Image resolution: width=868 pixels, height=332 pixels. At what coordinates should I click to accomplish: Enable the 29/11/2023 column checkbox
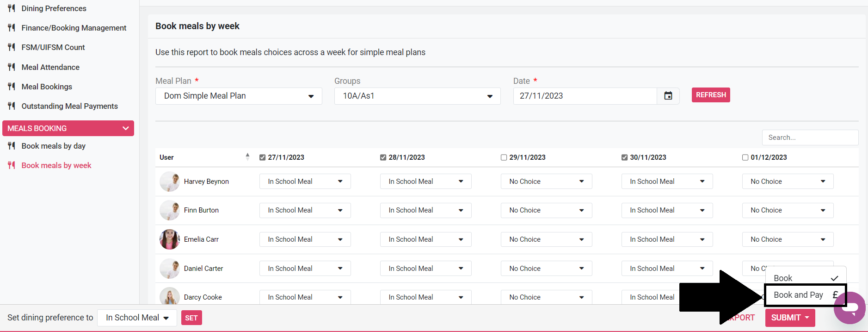pyautogui.click(x=504, y=157)
